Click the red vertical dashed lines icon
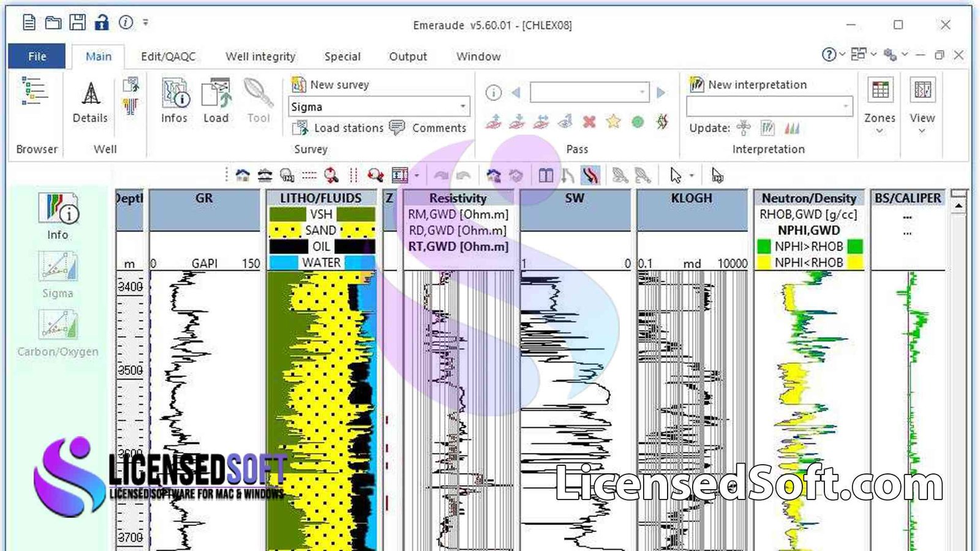980x551 pixels. click(x=353, y=176)
